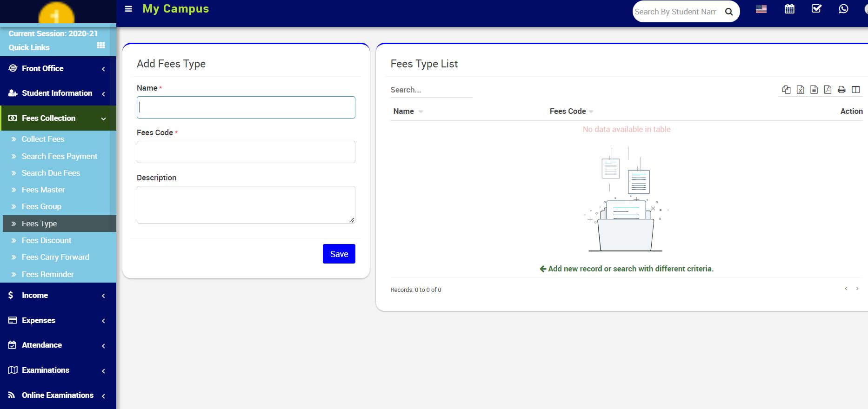This screenshot has height=409, width=868.
Task: Click 'Records: 0 to 0 of 0' text
Action: point(416,290)
